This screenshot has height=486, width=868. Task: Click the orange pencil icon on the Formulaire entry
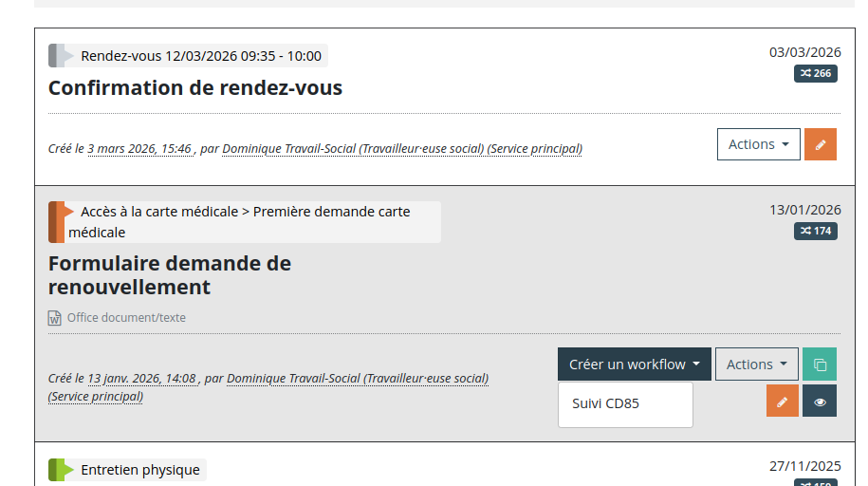[783, 402]
